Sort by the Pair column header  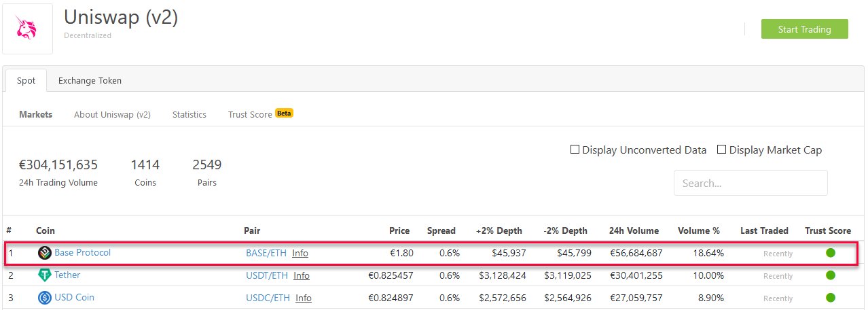(252, 230)
